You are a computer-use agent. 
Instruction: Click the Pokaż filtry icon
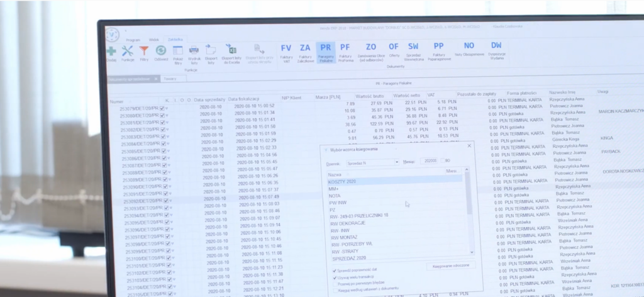tap(178, 50)
